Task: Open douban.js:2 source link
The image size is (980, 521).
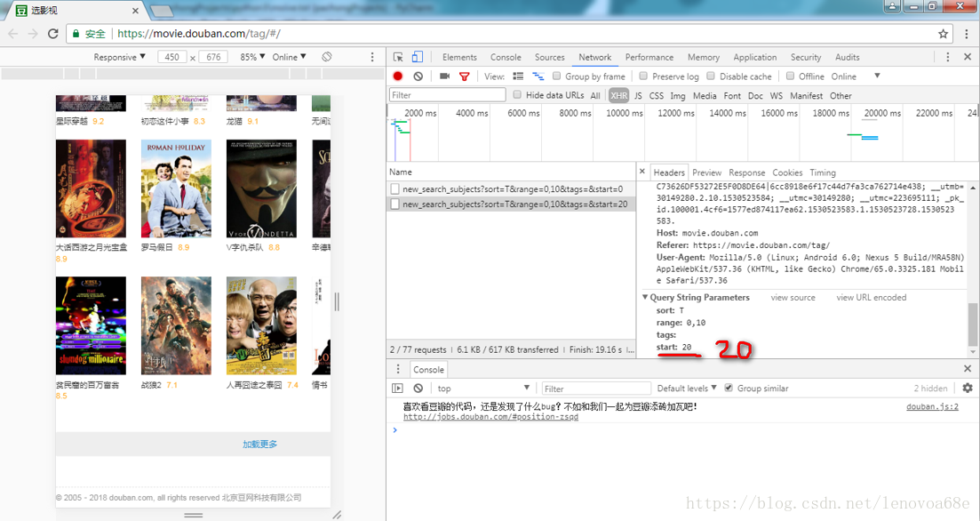Action: click(932, 406)
